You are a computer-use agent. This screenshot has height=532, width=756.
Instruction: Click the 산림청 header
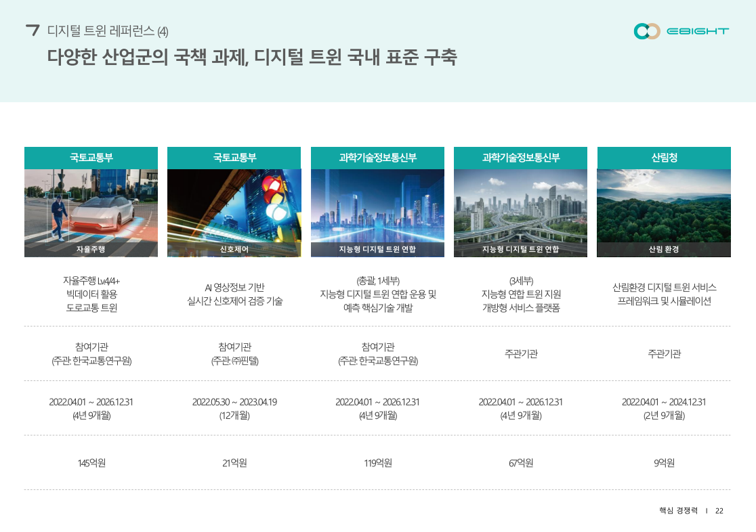pyautogui.click(x=664, y=158)
